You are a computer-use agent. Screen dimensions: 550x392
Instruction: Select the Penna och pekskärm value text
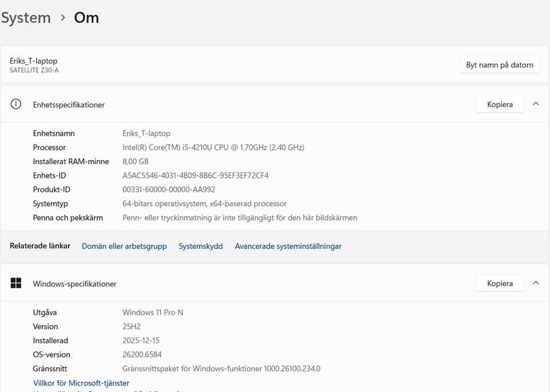(x=240, y=217)
